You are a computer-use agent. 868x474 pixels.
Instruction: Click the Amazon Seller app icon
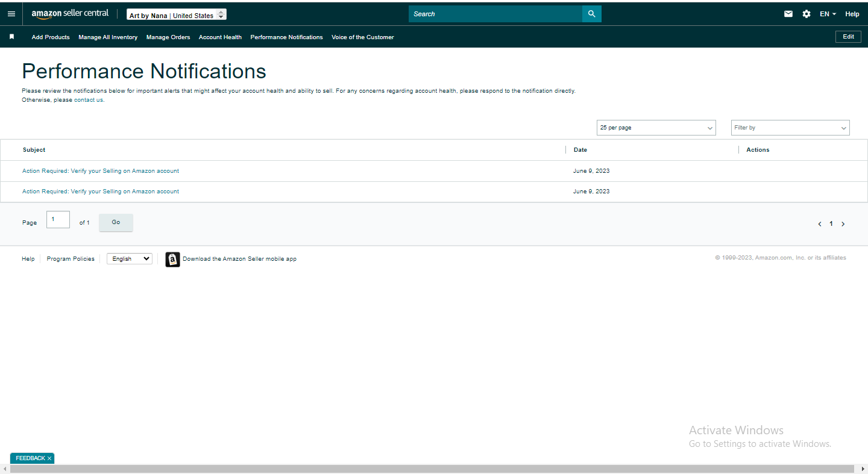[x=172, y=259]
